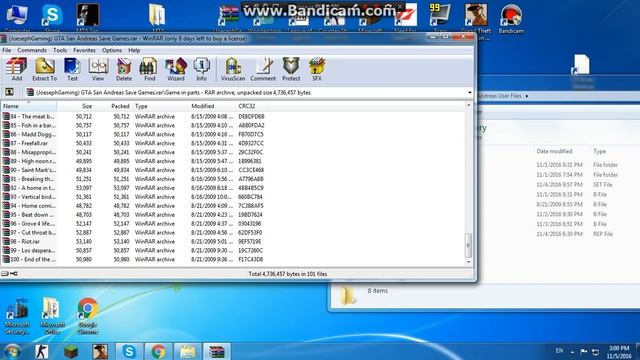Image resolution: width=640 pixels, height=360 pixels.
Task: Select the '92 - A home in t...' file
Action: 29,188
